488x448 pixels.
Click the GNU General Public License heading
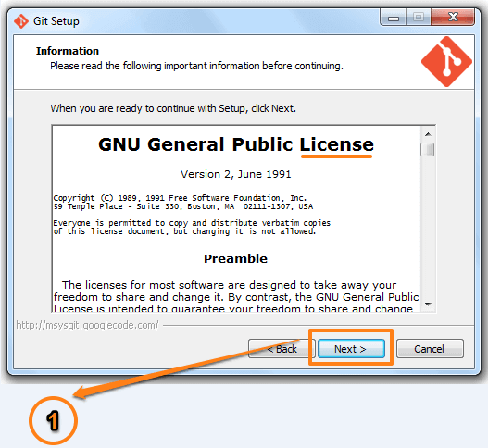236,144
